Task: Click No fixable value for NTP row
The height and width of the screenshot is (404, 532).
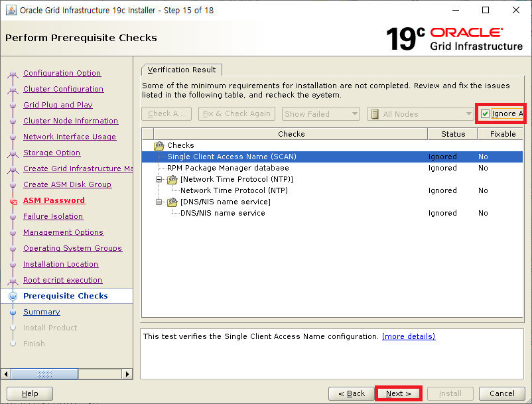Action: tap(483, 190)
